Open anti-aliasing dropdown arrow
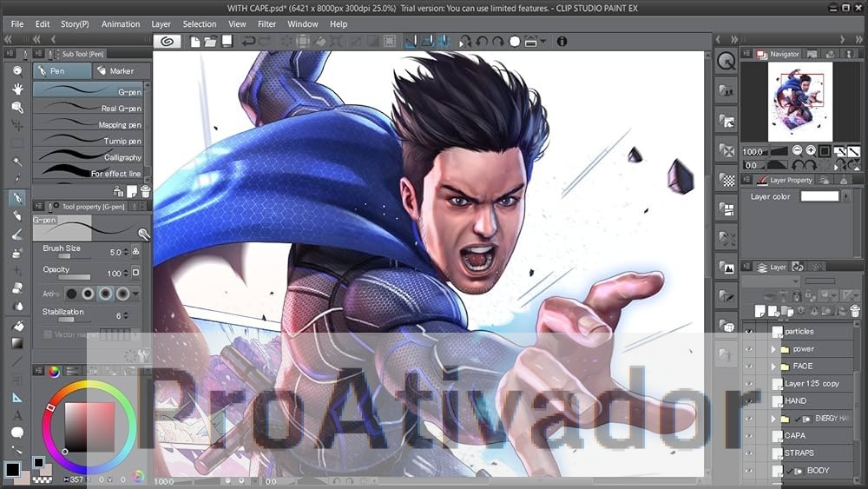 (135, 293)
